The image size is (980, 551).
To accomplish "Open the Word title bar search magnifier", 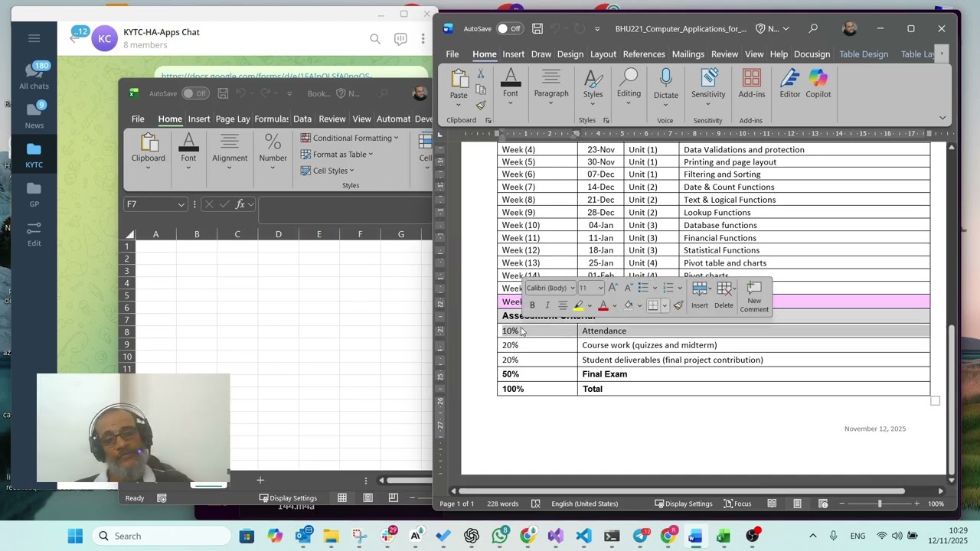I will [x=813, y=28].
